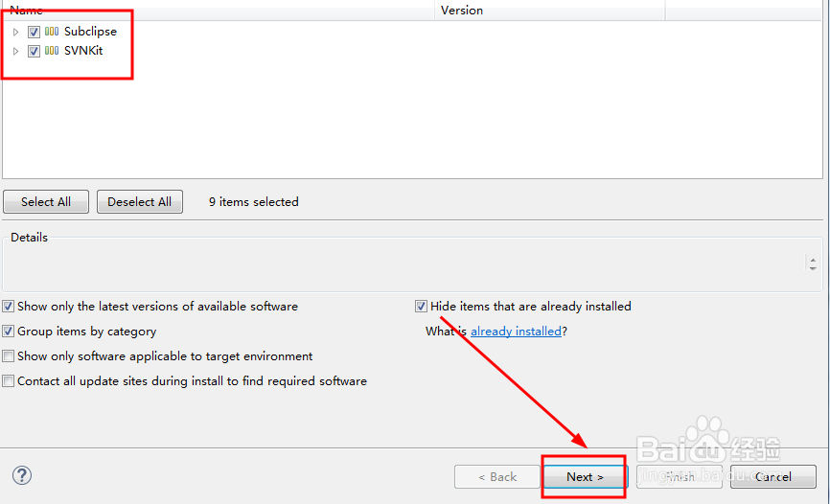Open the already installed link

coord(516,331)
